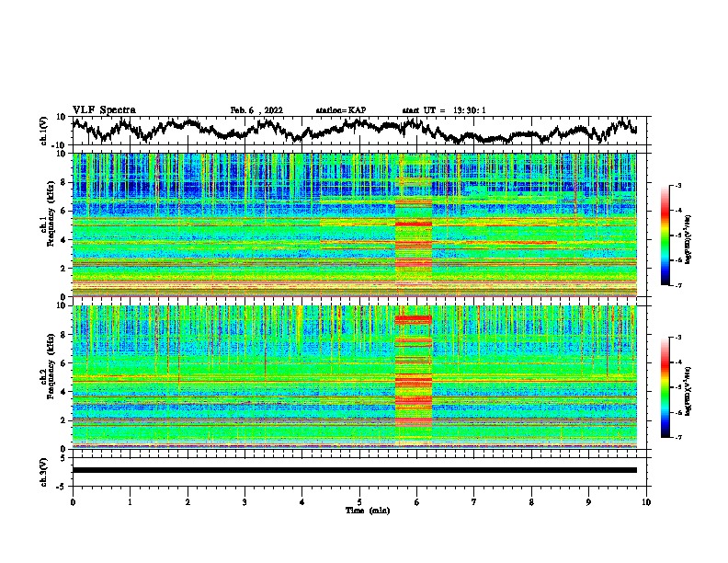
Task: Click the 'Time (min)' axis label
Action: [x=368, y=511]
